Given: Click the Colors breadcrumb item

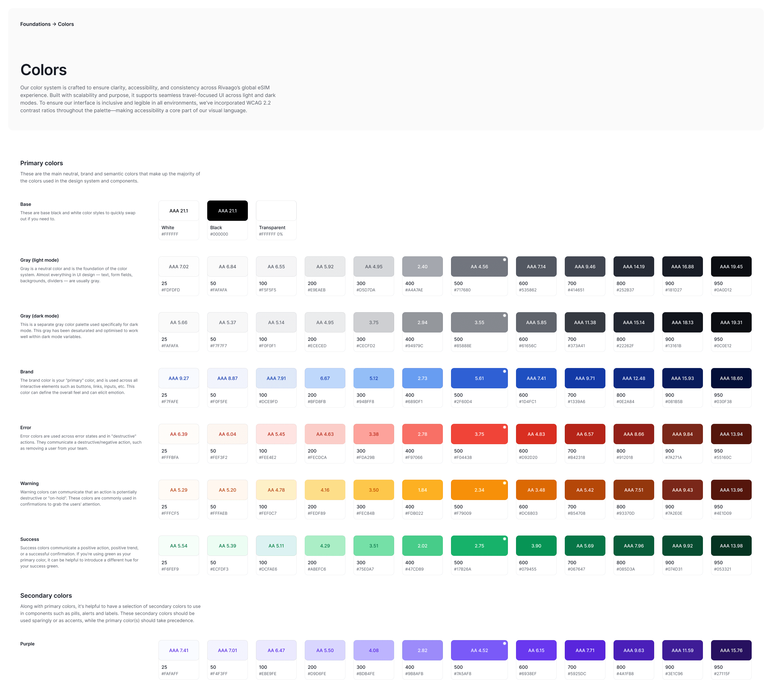Looking at the screenshot, I should [66, 24].
